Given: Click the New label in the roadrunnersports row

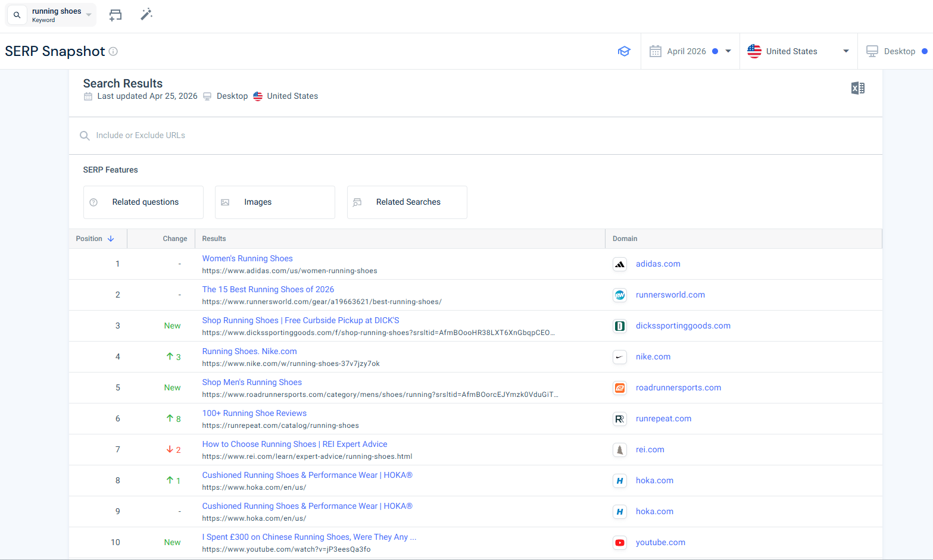Looking at the screenshot, I should click(172, 387).
